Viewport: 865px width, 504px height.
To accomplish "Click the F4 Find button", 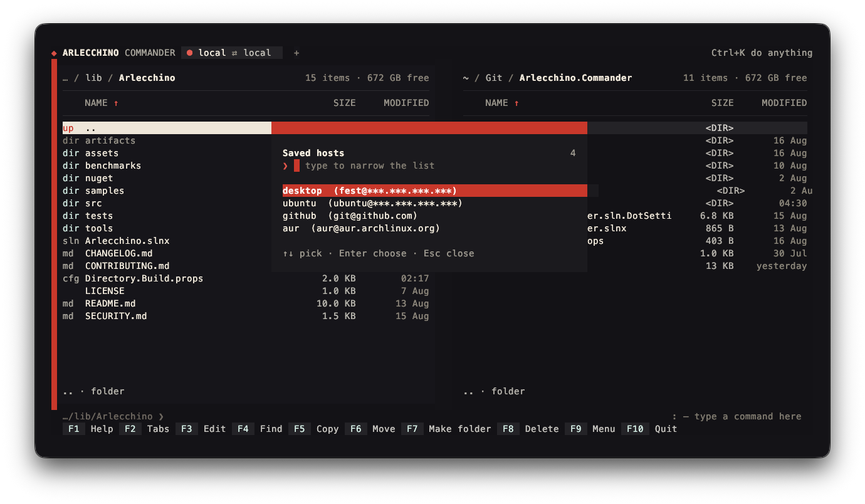I will [258, 429].
